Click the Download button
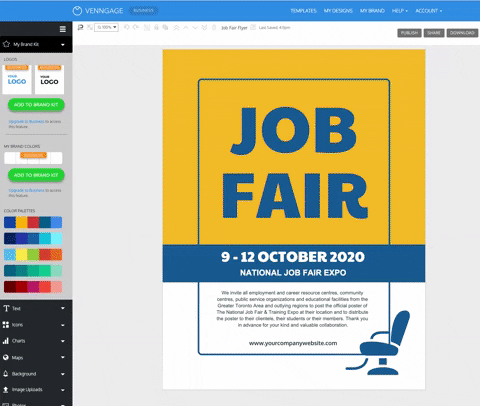Image resolution: width=480 pixels, height=406 pixels. click(x=462, y=33)
